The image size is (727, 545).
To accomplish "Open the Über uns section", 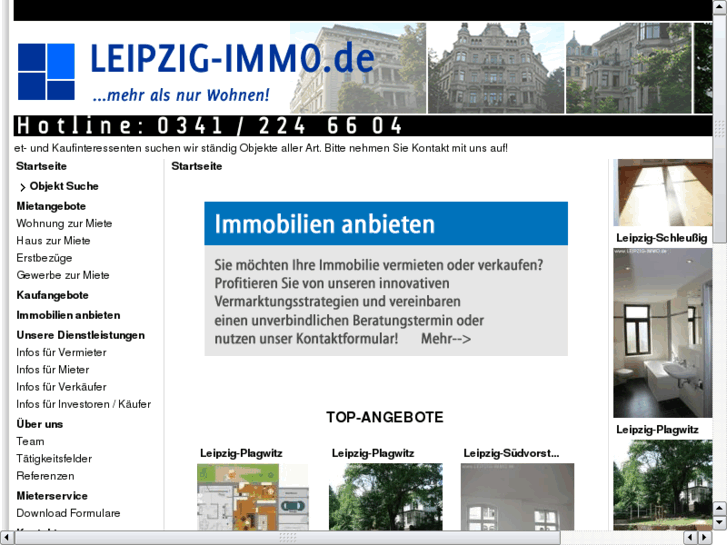I will pyautogui.click(x=39, y=424).
